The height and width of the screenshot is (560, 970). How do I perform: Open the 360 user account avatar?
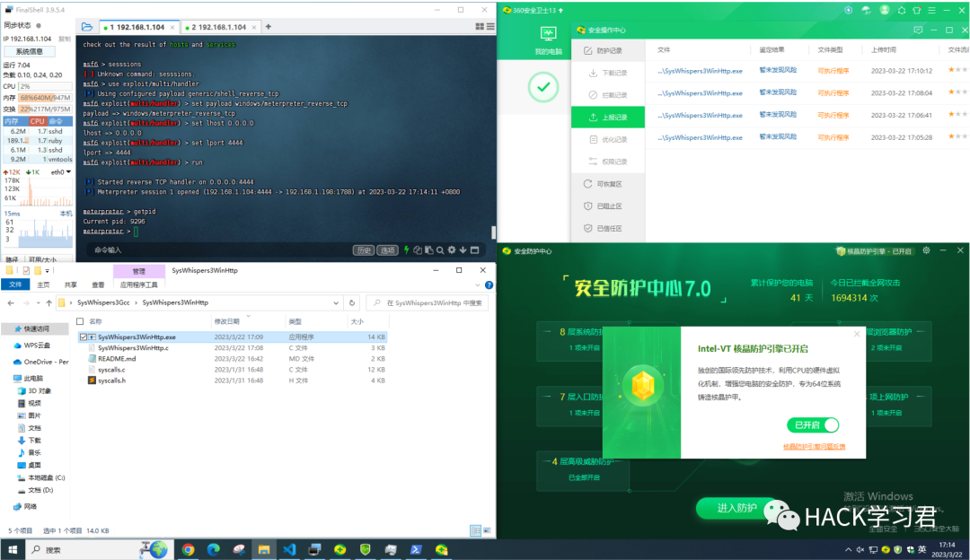click(x=885, y=10)
